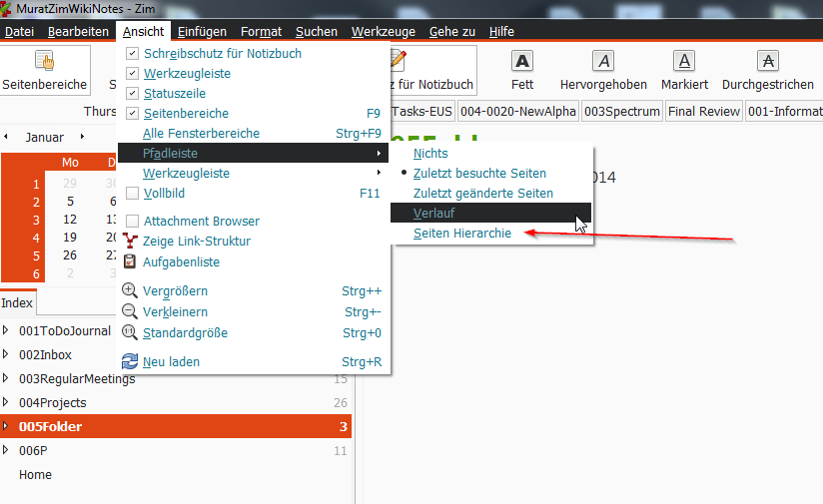This screenshot has width=823, height=504.
Task: Apply Fett bold formatting icon
Action: click(522, 61)
